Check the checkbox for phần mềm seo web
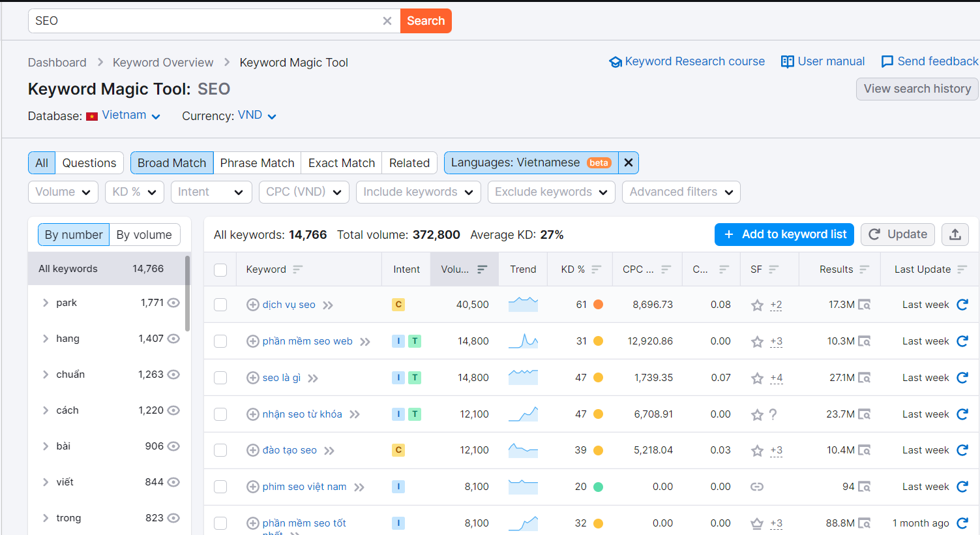 pos(220,341)
